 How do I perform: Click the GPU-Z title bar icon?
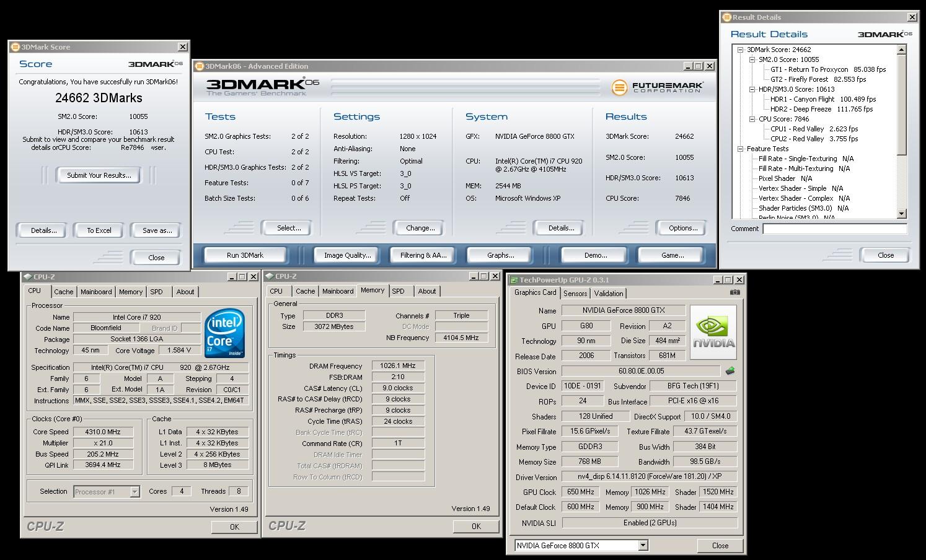point(514,280)
